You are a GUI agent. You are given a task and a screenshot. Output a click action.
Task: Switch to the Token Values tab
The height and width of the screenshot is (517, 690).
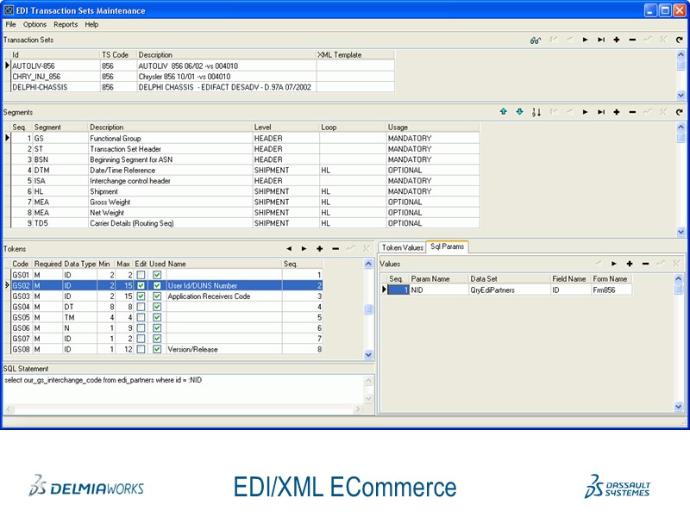click(x=403, y=246)
